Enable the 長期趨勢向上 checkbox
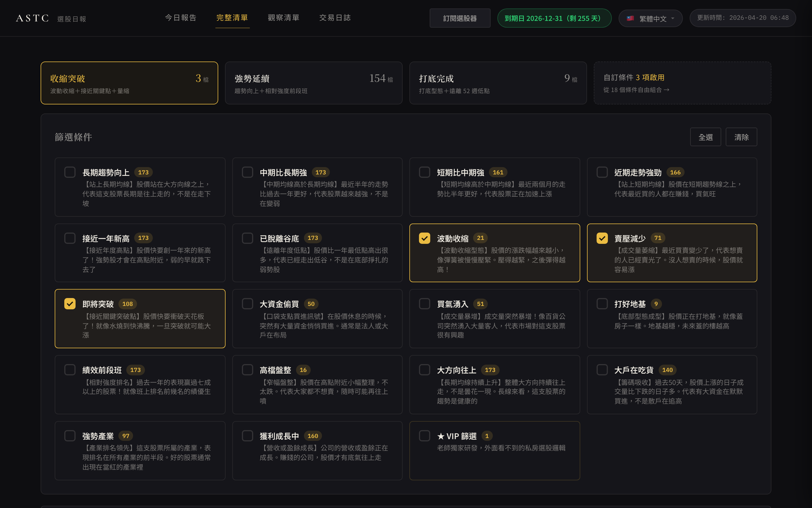This screenshot has width=812, height=508. [x=70, y=172]
